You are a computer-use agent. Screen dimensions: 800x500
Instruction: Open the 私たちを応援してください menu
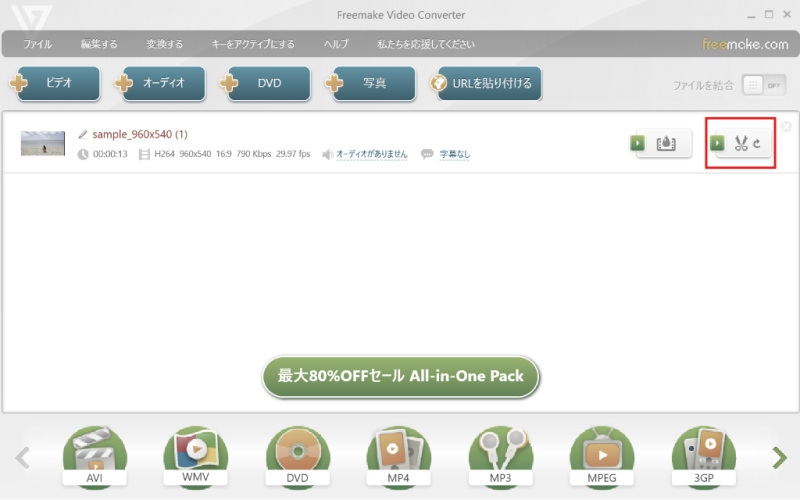(426, 44)
